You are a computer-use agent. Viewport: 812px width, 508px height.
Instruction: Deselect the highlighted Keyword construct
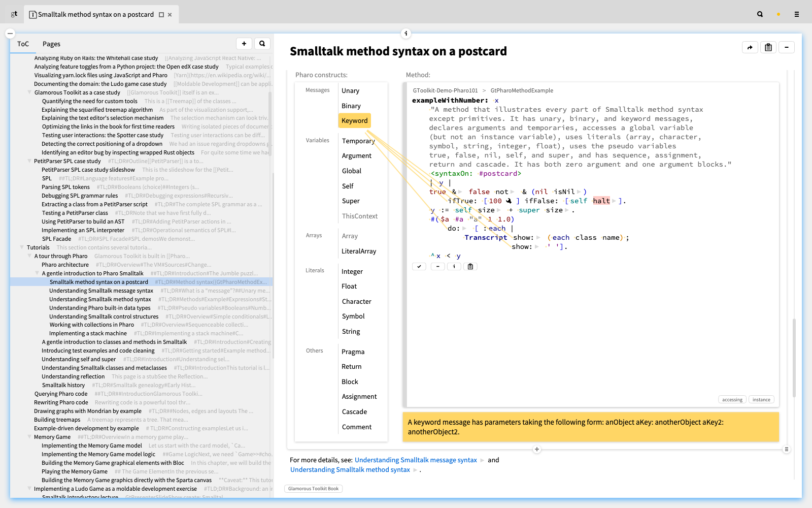pos(355,121)
